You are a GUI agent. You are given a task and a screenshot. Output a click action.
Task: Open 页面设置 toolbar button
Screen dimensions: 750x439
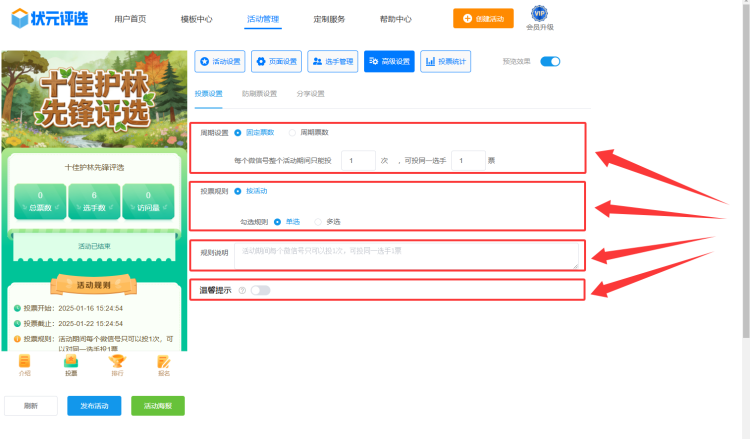coord(276,61)
